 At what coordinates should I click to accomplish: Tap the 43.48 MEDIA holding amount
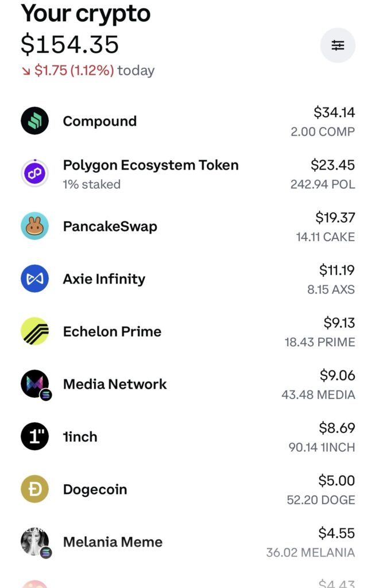(x=318, y=395)
